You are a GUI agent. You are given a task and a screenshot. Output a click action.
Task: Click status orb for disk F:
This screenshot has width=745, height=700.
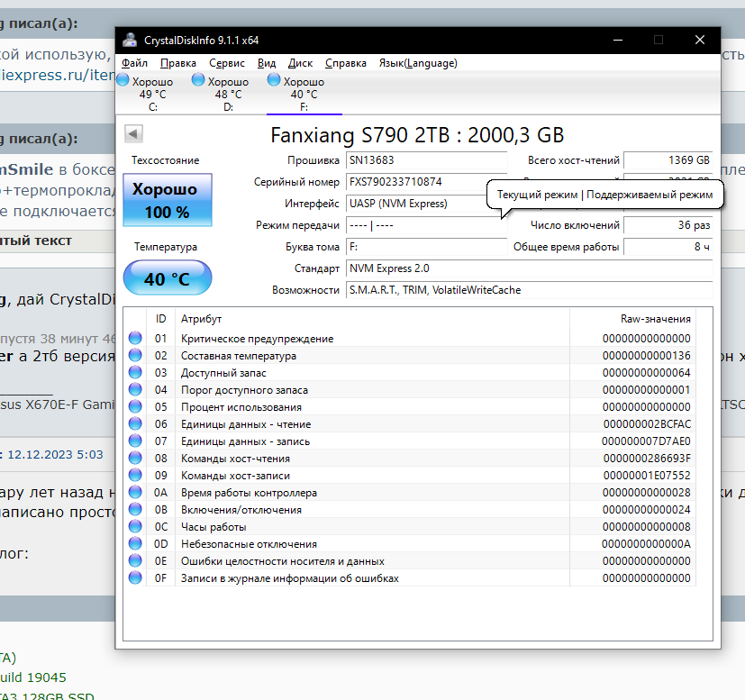click(274, 79)
